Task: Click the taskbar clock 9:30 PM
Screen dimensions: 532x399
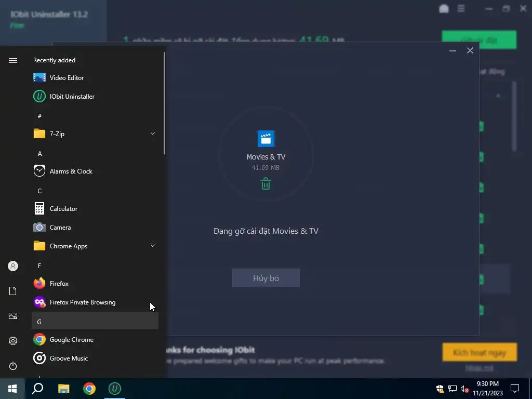Action: tap(488, 389)
